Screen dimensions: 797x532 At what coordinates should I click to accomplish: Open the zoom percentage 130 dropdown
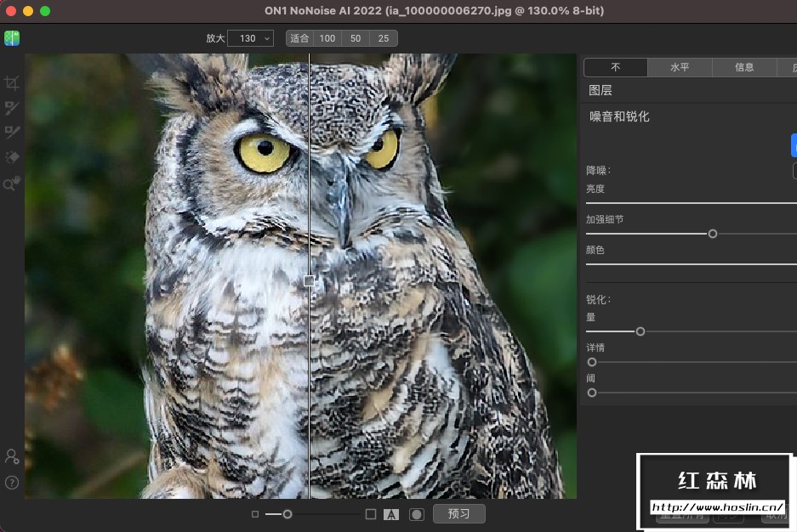point(250,38)
